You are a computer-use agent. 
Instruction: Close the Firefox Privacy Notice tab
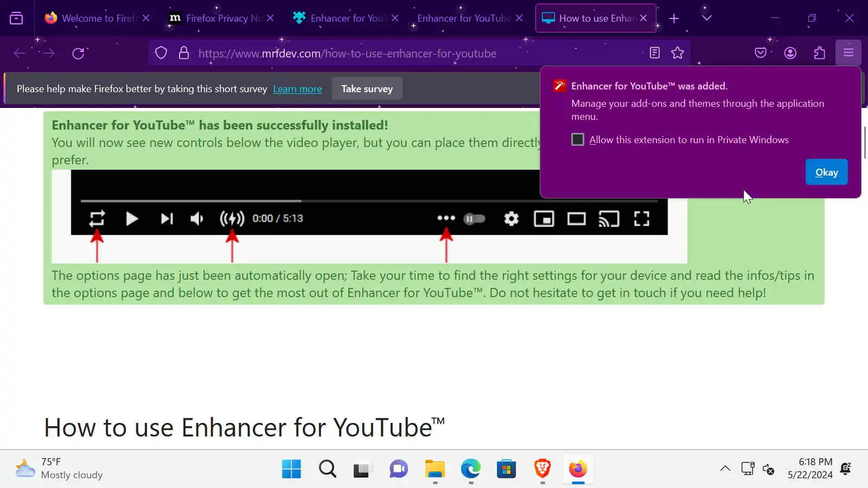coord(270,18)
